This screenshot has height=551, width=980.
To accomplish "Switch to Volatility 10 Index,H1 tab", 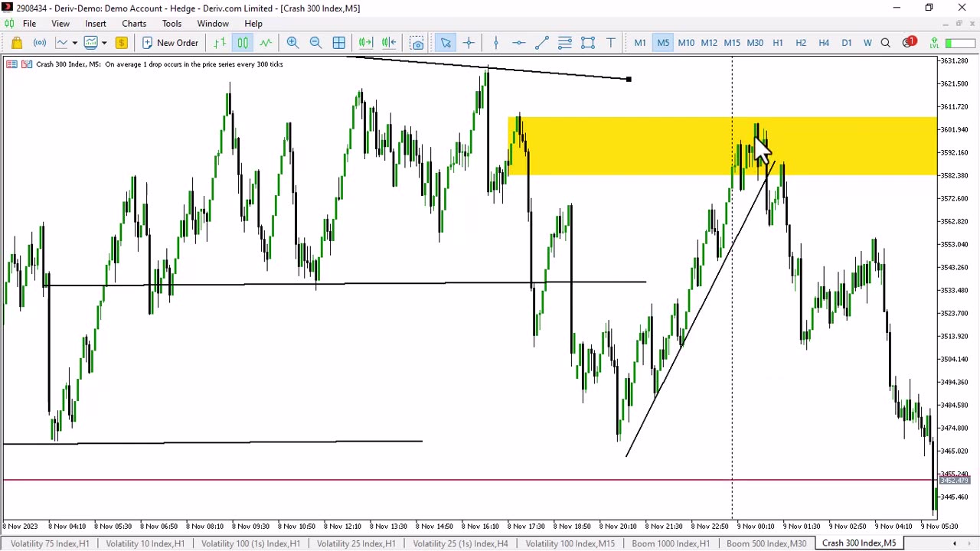I will 145,543.
